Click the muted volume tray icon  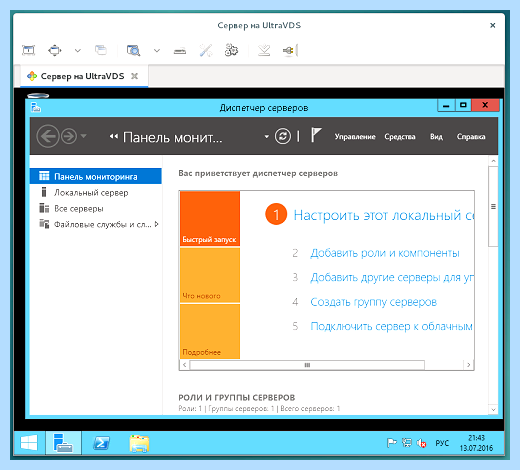[x=421, y=443]
